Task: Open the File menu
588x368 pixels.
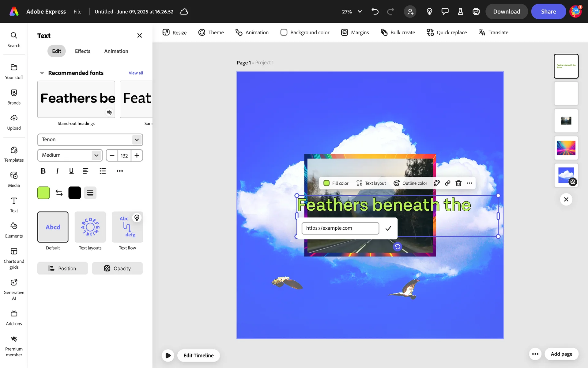Action: pyautogui.click(x=77, y=12)
